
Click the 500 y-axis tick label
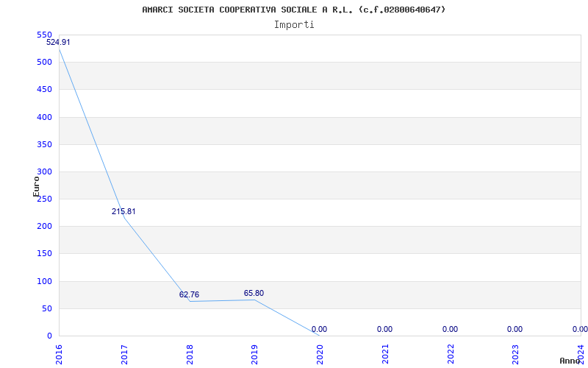tap(44, 63)
